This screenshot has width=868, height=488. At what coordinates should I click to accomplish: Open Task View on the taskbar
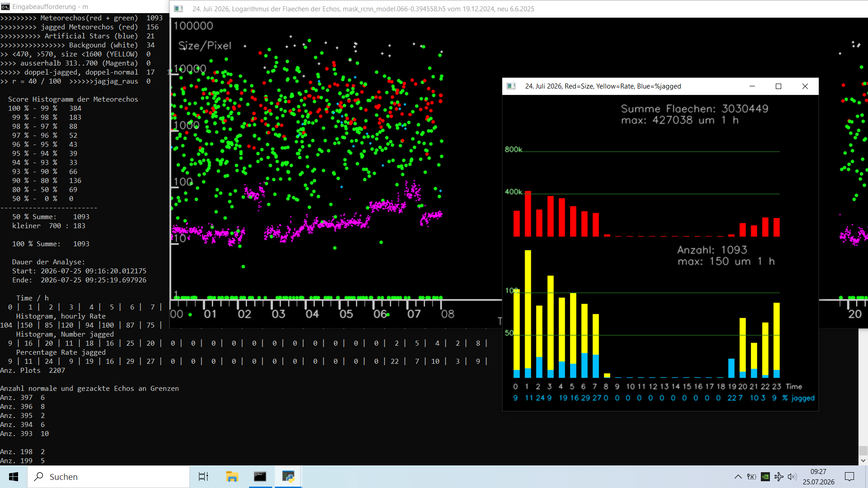[x=203, y=477]
